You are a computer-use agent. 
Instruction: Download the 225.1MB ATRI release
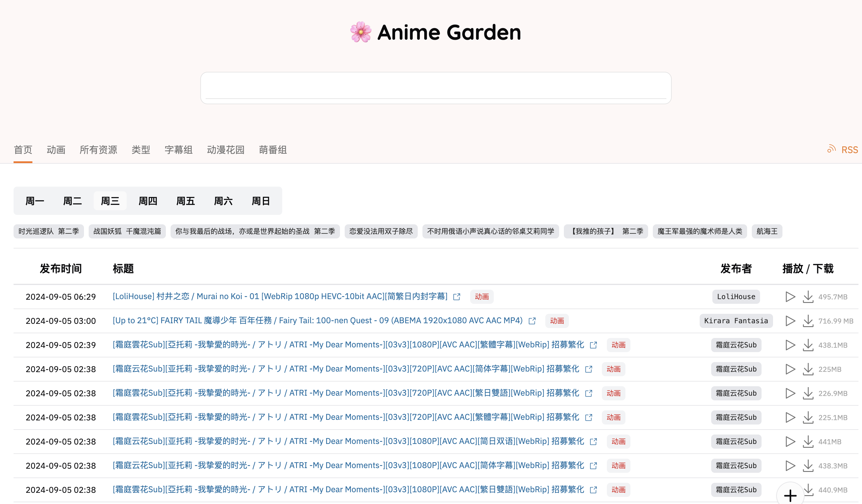pos(808,417)
